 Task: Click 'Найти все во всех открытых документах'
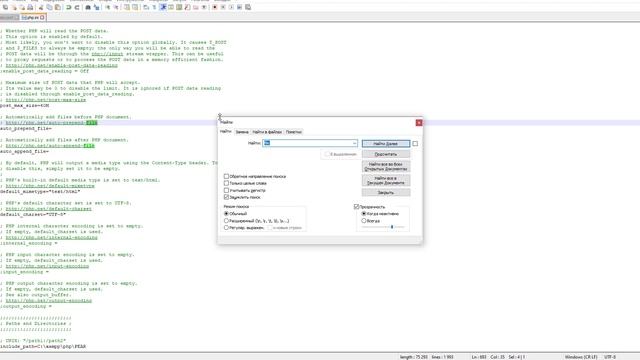pos(386,167)
